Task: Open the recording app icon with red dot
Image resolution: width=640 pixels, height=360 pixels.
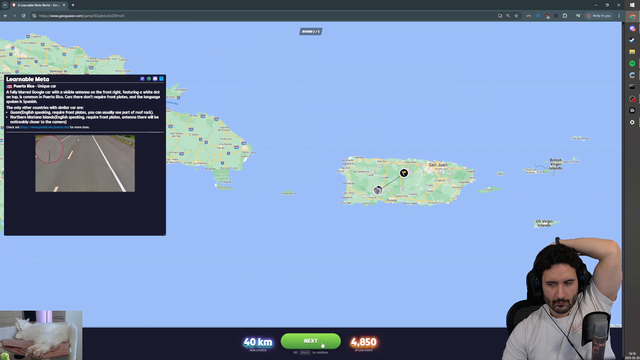Action: tap(632, 99)
